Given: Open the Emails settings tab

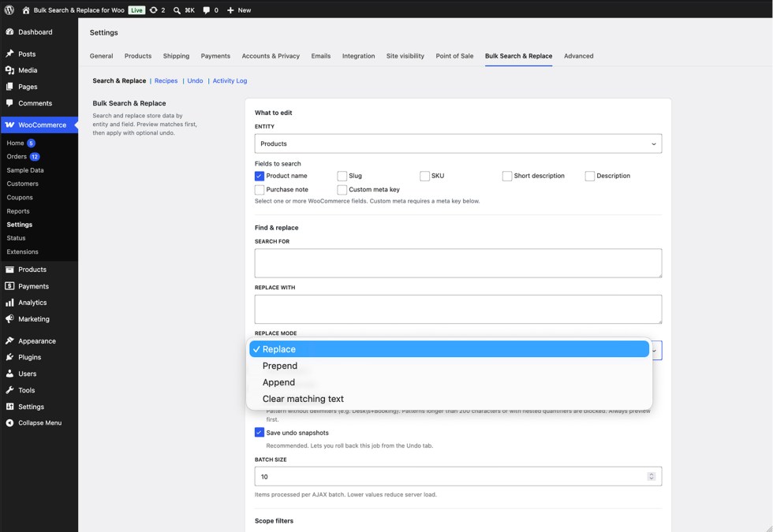Looking at the screenshot, I should click(x=321, y=56).
